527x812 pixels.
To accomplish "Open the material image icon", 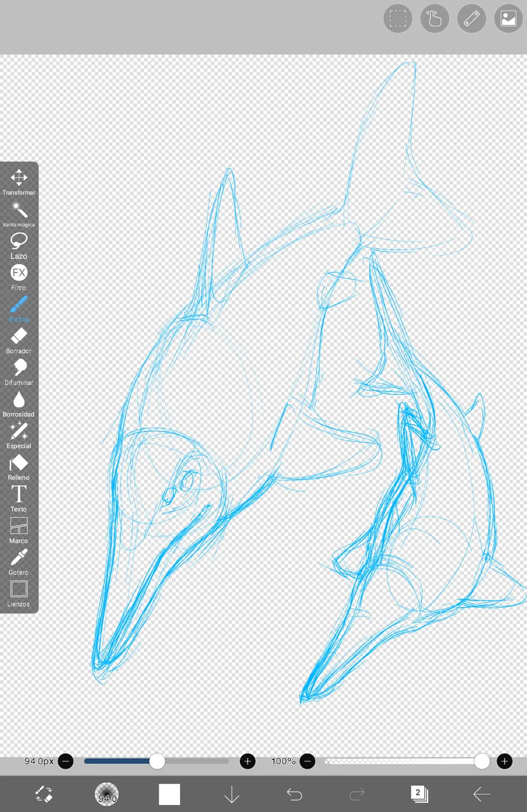I will [509, 18].
